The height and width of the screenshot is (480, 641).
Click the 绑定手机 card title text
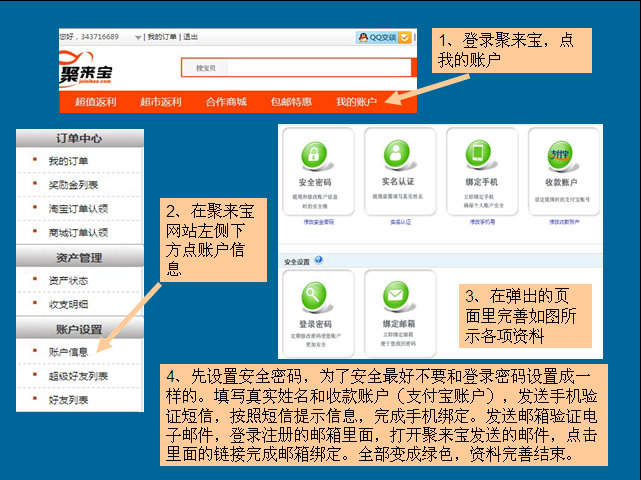[x=481, y=182]
